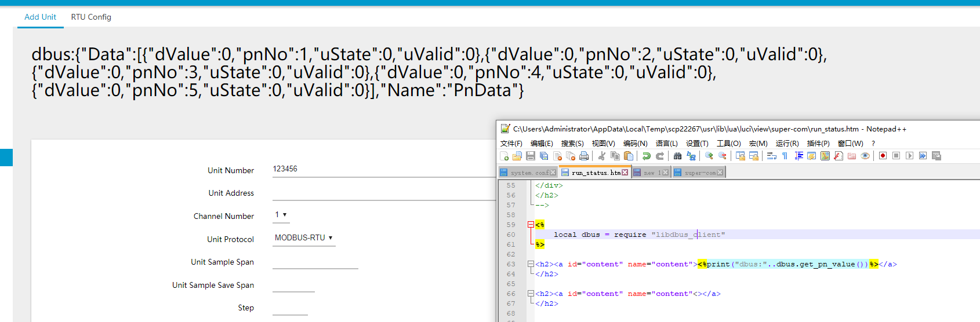Click the Cut scissors icon in Notepad++
The height and width of the screenshot is (322, 980).
coord(602,156)
